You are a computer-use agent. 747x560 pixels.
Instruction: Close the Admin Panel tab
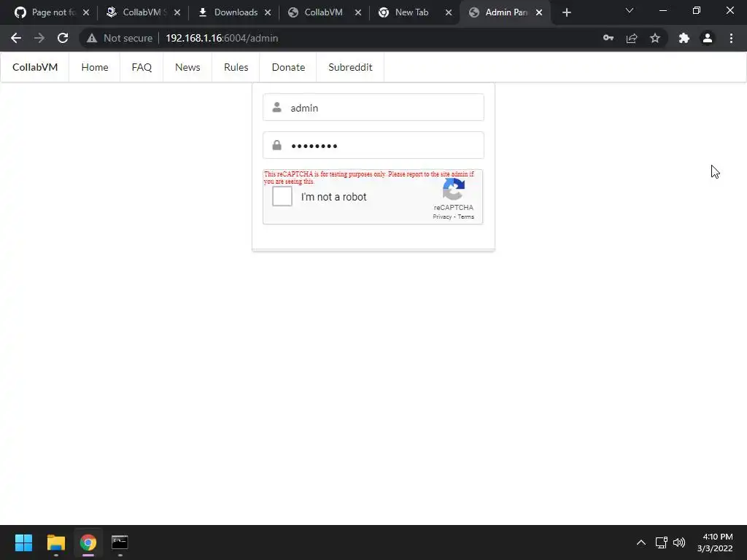[x=539, y=13]
